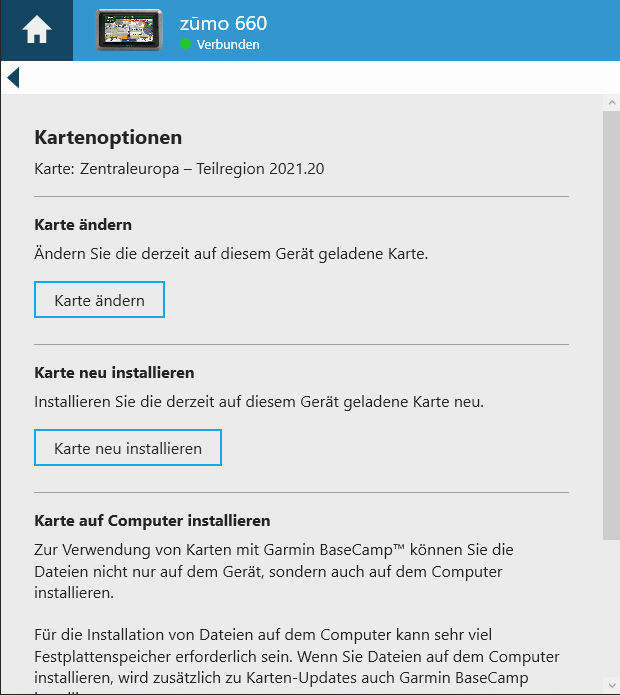Click the green connection status dot
620x696 pixels.
tap(185, 45)
